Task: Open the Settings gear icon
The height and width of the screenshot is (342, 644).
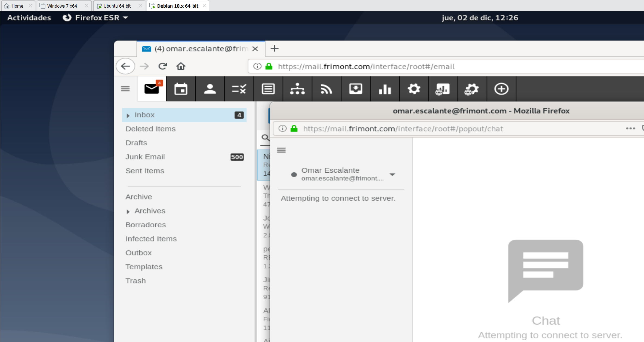Action: (414, 89)
